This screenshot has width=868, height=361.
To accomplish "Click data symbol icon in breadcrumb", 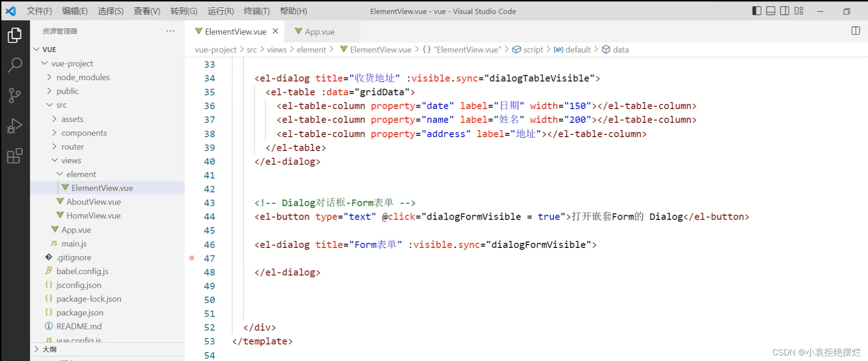I will [x=606, y=49].
